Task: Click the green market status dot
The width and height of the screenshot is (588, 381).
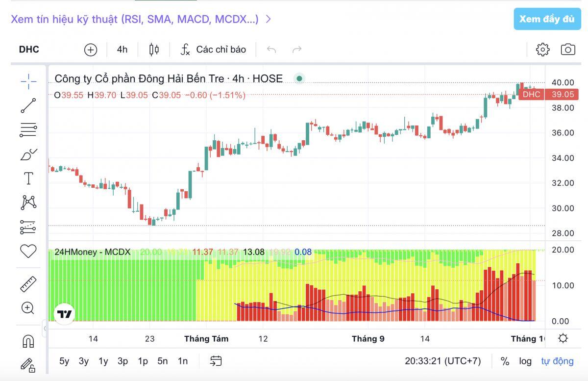Action: [299, 78]
